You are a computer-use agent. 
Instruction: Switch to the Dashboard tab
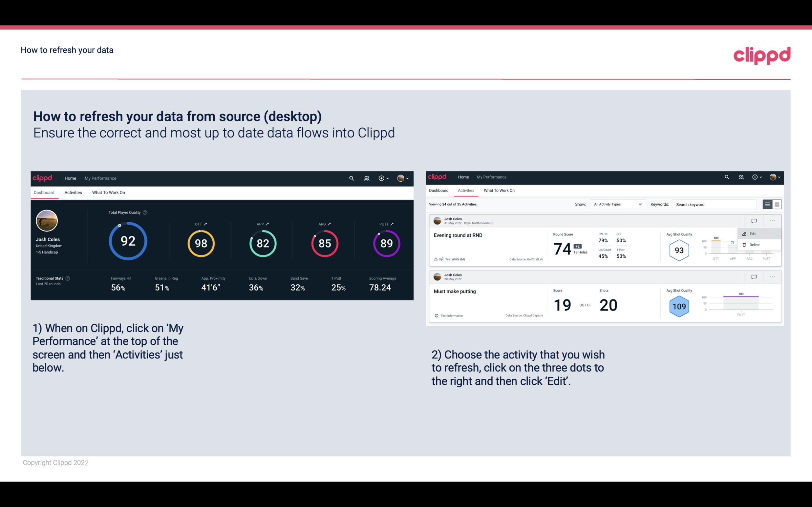[x=438, y=190]
